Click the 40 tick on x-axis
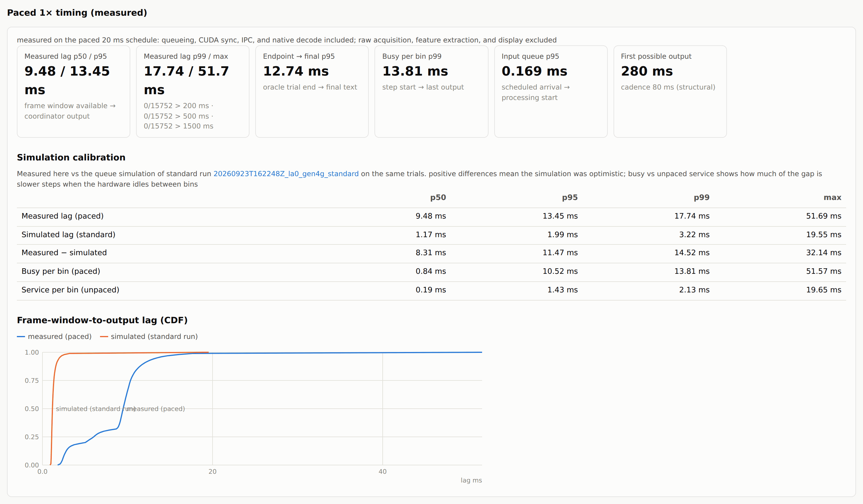 [383, 471]
